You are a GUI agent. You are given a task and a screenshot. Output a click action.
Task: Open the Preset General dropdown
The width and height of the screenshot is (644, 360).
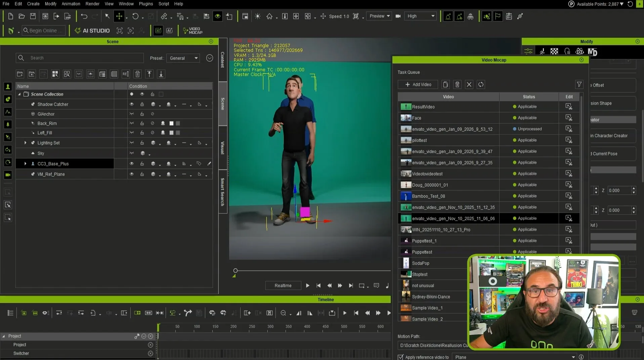click(x=183, y=58)
